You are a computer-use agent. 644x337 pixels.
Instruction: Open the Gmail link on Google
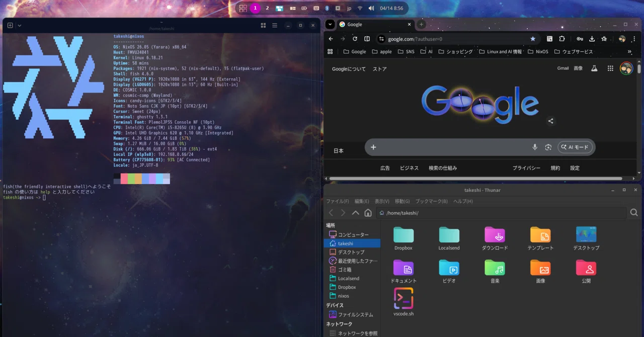coord(563,68)
